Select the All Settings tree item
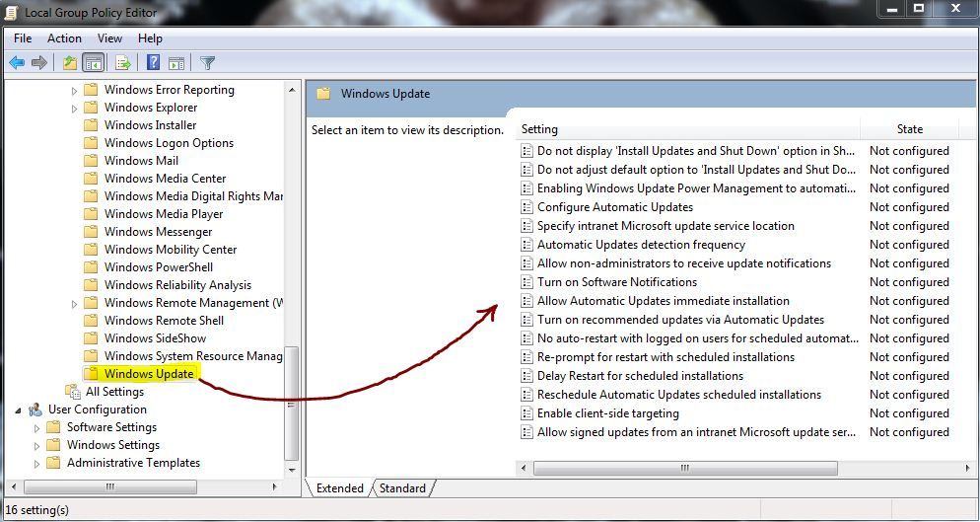 (114, 392)
